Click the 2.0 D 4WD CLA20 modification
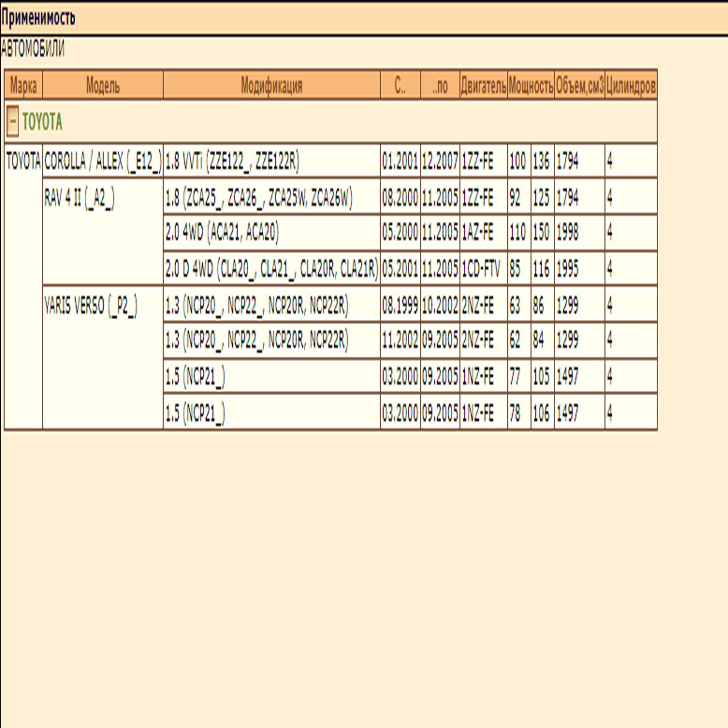 pyautogui.click(x=272, y=268)
